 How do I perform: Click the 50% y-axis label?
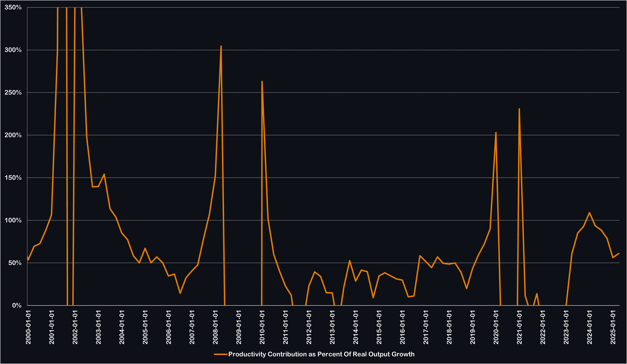click(x=14, y=263)
